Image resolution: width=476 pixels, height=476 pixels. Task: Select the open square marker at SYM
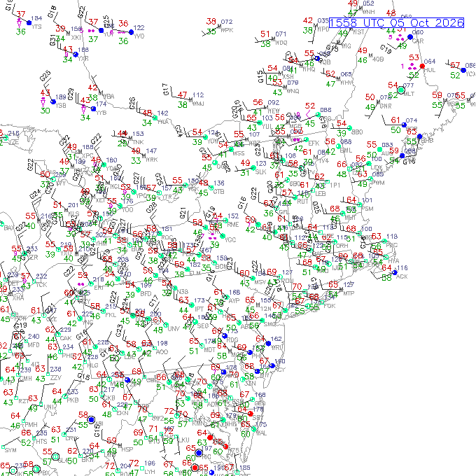pyautogui.click(x=3, y=447)
